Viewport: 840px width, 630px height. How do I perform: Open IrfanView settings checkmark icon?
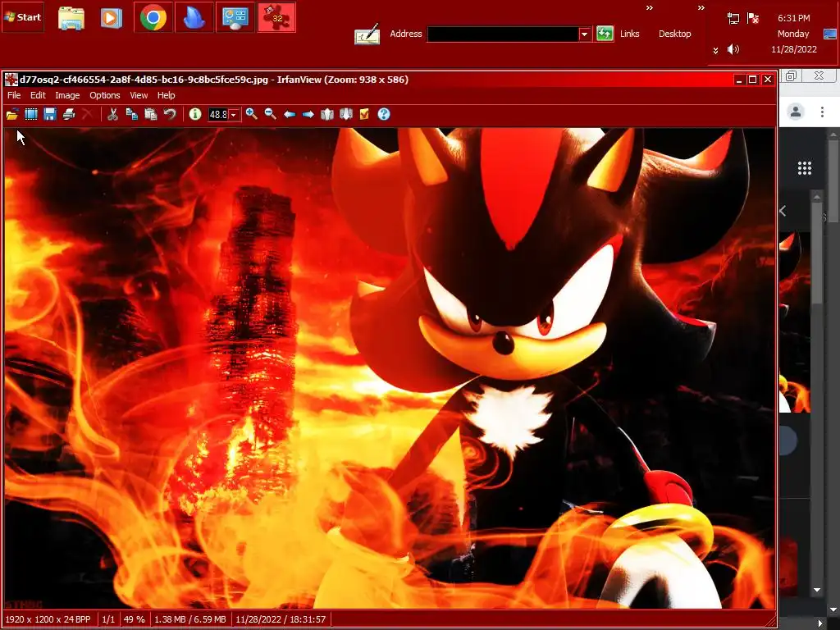(x=364, y=114)
